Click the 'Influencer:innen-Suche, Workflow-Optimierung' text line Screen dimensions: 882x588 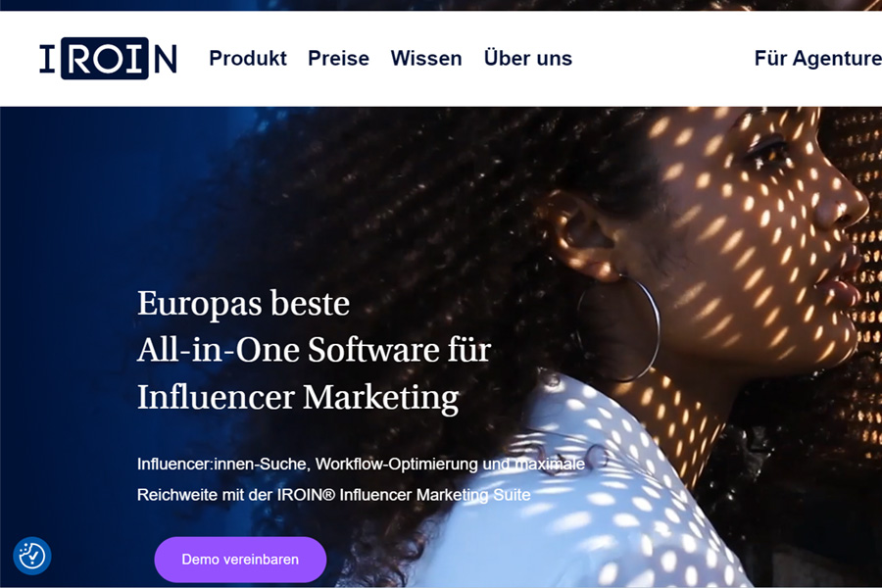[x=361, y=465]
